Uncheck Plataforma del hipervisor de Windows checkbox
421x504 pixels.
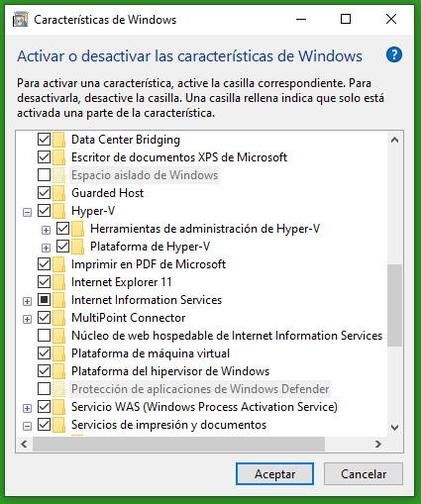coord(44,371)
